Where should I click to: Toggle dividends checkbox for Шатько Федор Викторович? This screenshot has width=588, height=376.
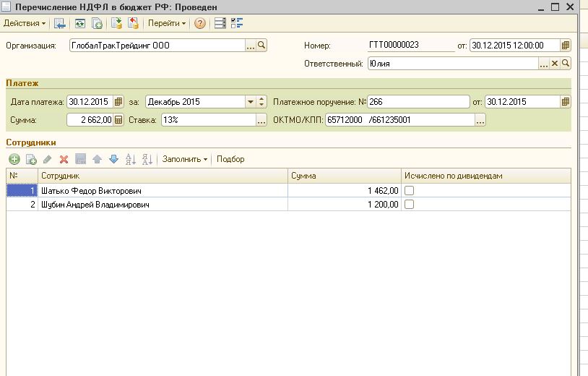[x=410, y=191]
